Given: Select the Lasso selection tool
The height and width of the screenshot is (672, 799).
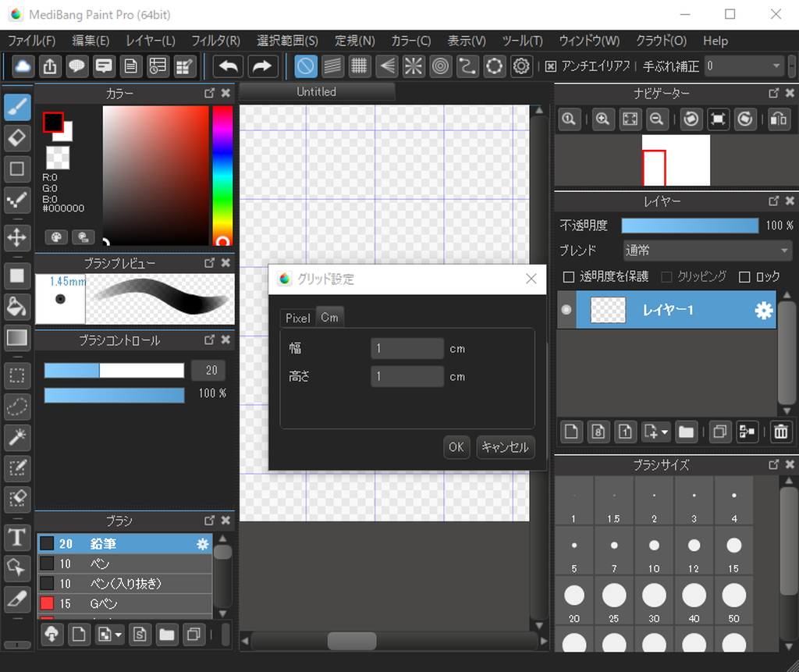Looking at the screenshot, I should pyautogui.click(x=17, y=407).
